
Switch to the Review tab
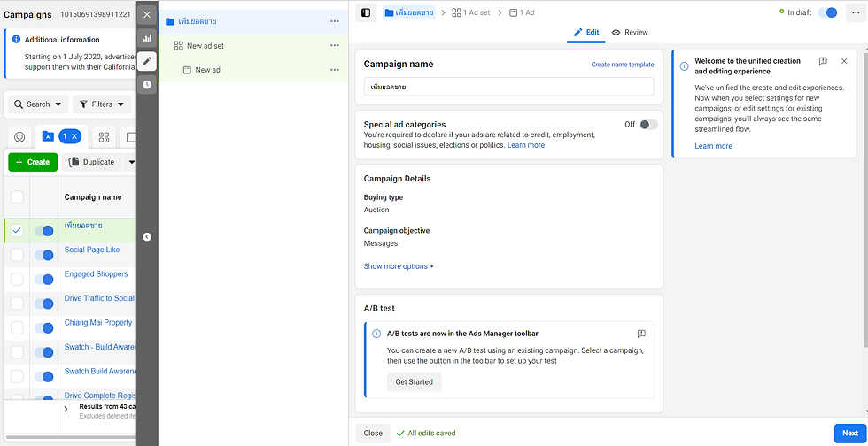click(630, 32)
